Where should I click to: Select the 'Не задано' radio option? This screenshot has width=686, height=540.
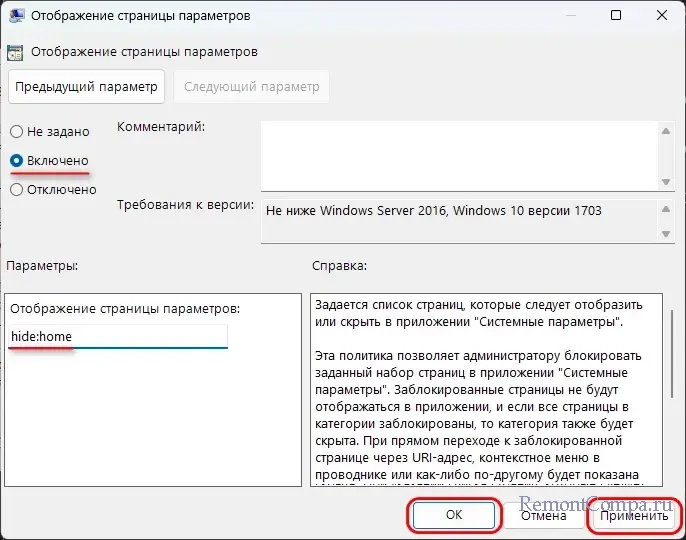pyautogui.click(x=17, y=132)
